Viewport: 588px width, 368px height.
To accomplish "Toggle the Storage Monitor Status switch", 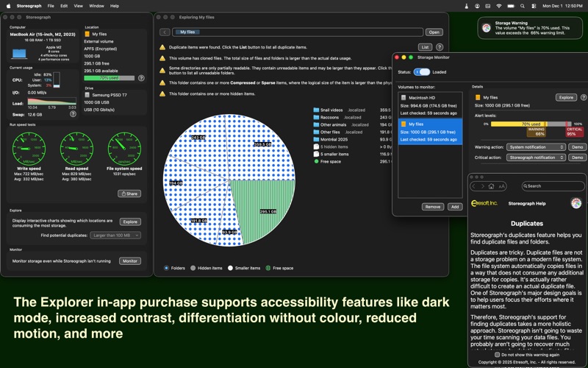I will click(x=421, y=71).
